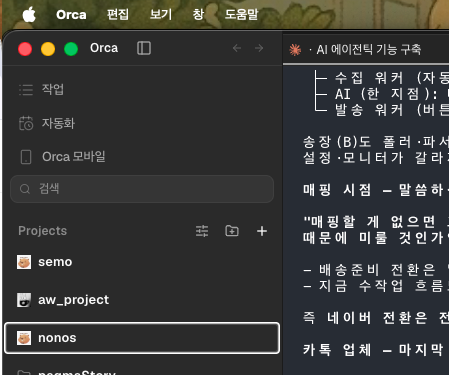Screen dimensions: 449x375
Task: Click the 작업 list icon
Action: (x=26, y=90)
